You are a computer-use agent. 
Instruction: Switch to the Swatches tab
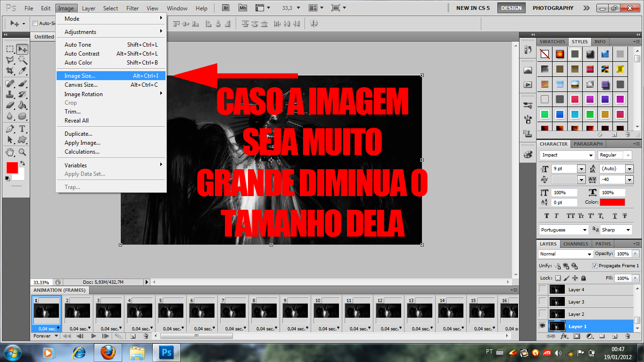click(552, 41)
